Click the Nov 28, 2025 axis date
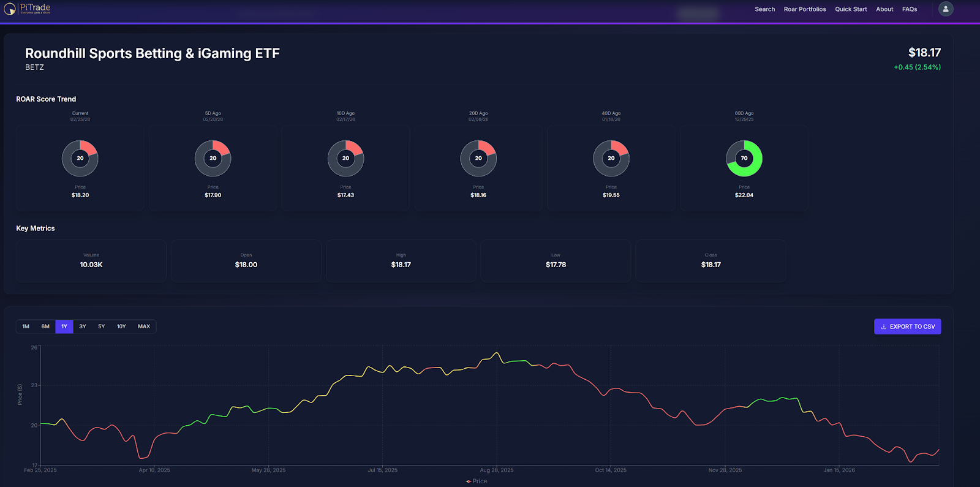 (725, 470)
